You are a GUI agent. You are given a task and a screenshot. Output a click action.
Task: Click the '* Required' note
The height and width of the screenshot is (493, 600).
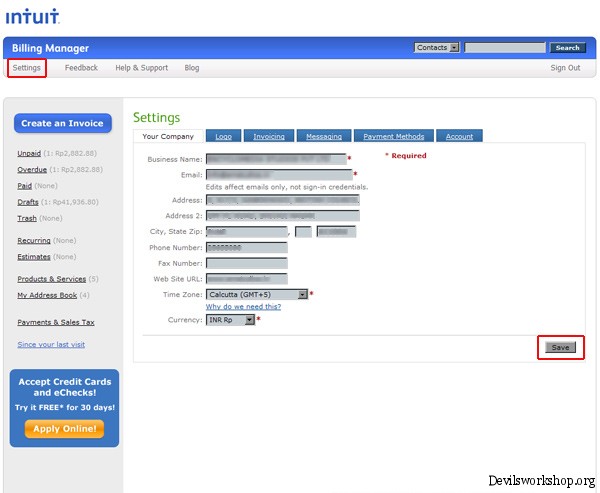[406, 155]
